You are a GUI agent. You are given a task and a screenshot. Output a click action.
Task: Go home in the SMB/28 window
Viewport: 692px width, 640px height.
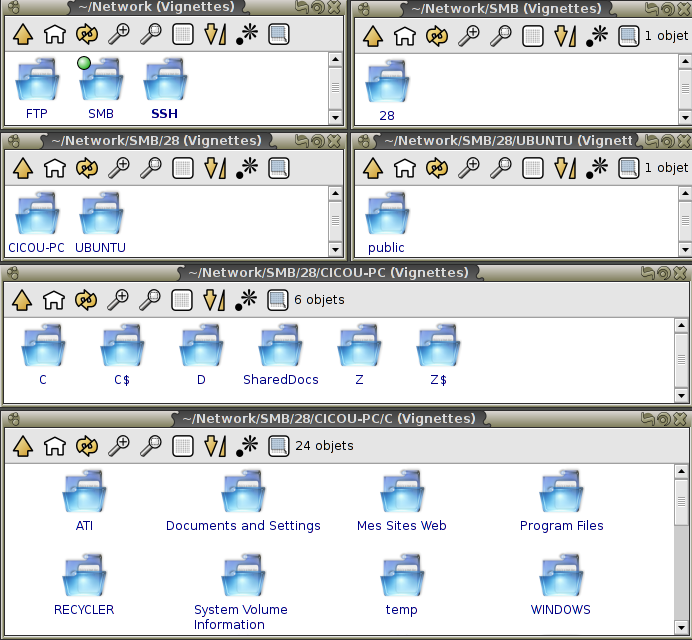point(55,168)
